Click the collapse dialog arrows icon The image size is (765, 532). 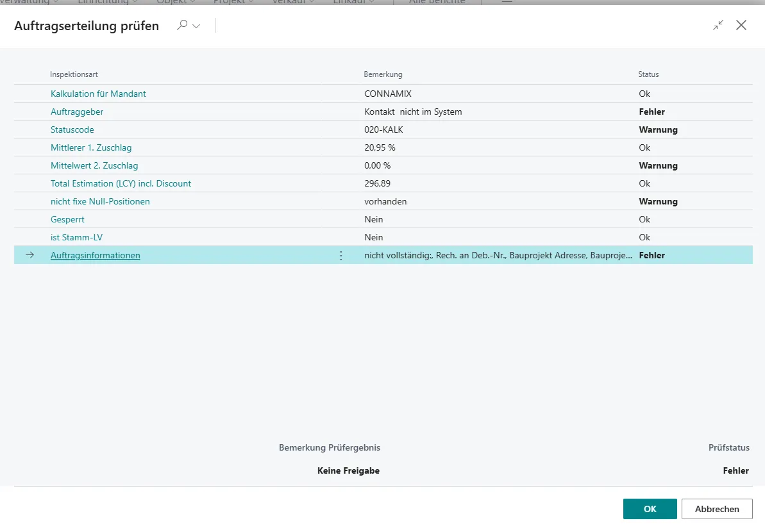[x=718, y=25]
